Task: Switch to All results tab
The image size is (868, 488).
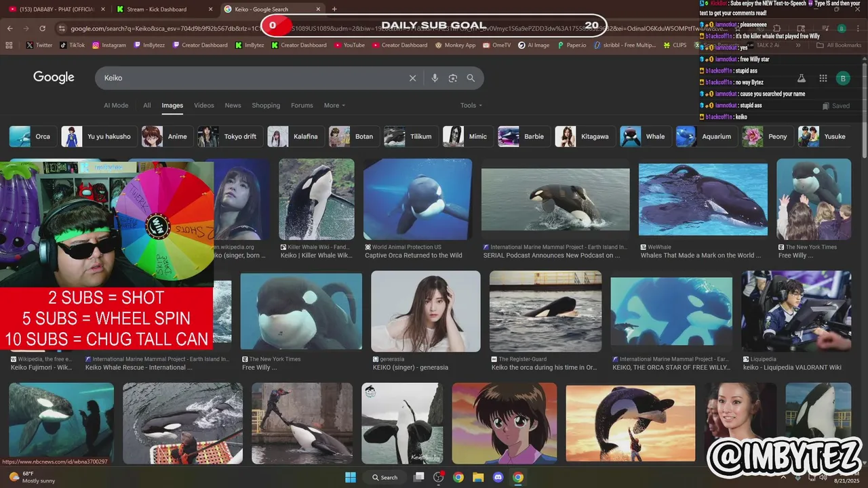Action: [x=147, y=106]
